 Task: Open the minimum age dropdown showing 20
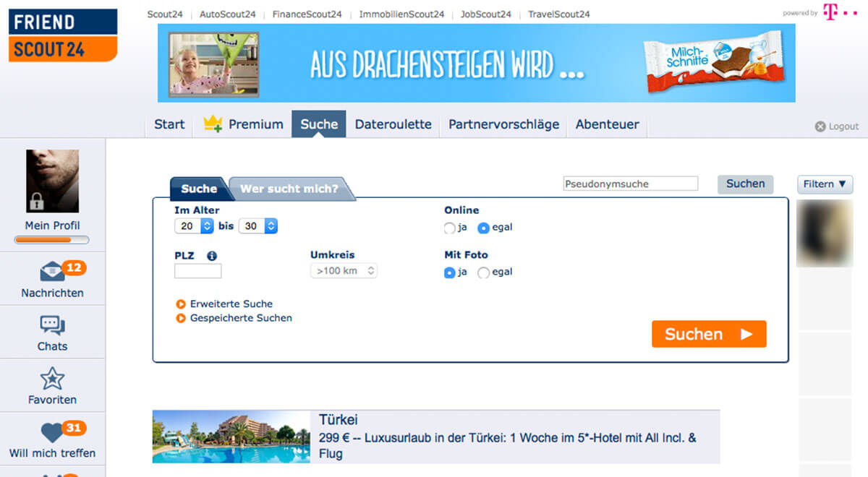click(195, 226)
